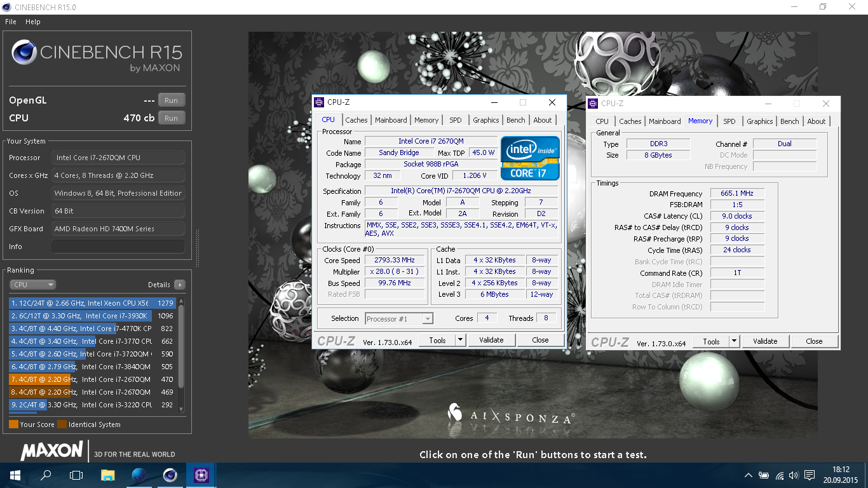Open SPD tab in right CPU-Z window

click(x=729, y=121)
